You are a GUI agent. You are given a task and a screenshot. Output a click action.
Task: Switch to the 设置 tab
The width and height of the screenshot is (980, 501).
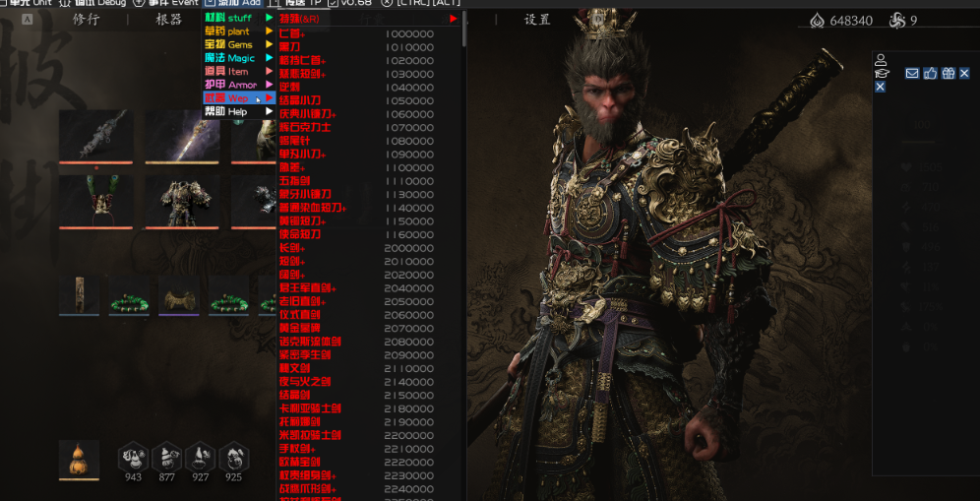point(537,20)
